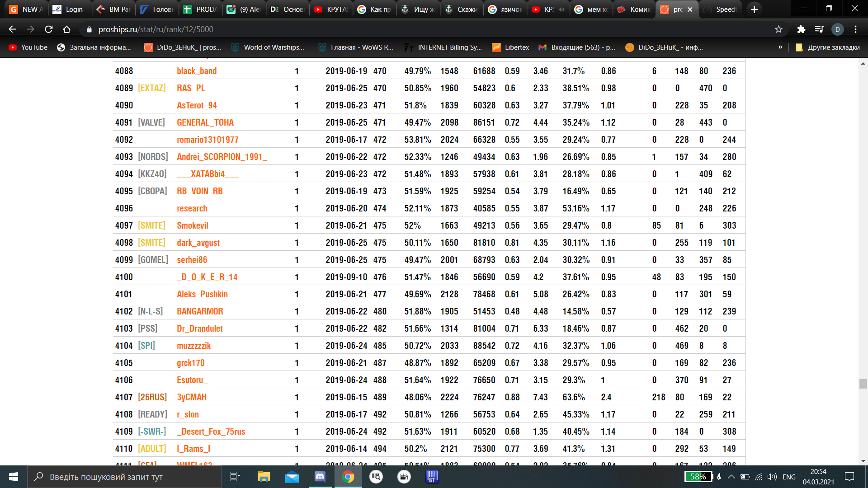Go to browser home page icon

pos(66,29)
